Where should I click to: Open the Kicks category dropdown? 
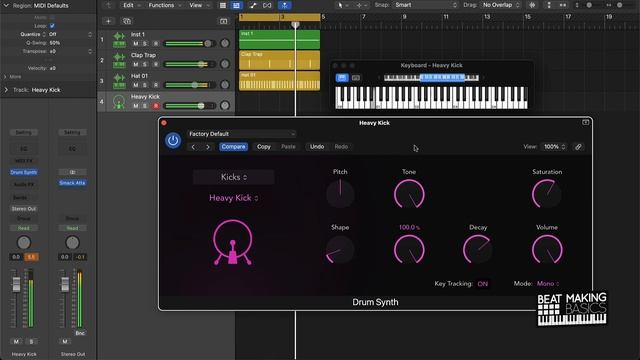[233, 177]
